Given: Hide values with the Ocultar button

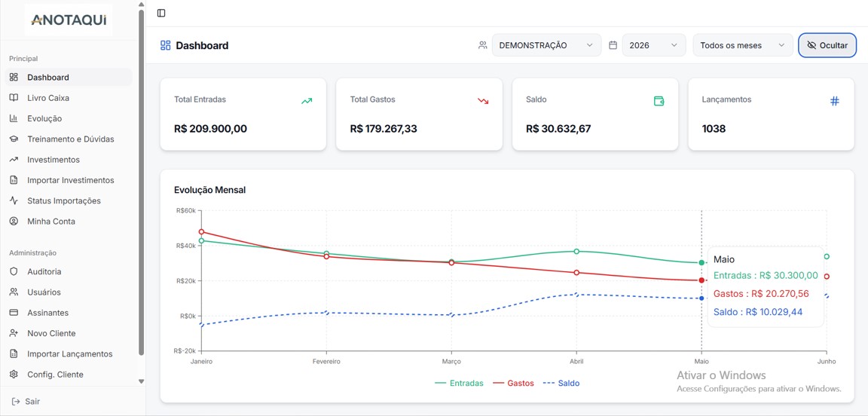Looking at the screenshot, I should pos(827,45).
